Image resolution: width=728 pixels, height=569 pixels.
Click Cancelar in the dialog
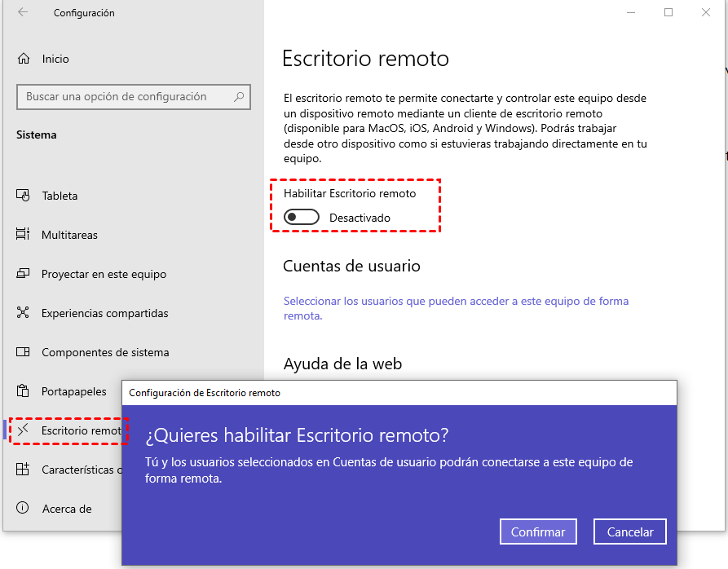pos(630,532)
